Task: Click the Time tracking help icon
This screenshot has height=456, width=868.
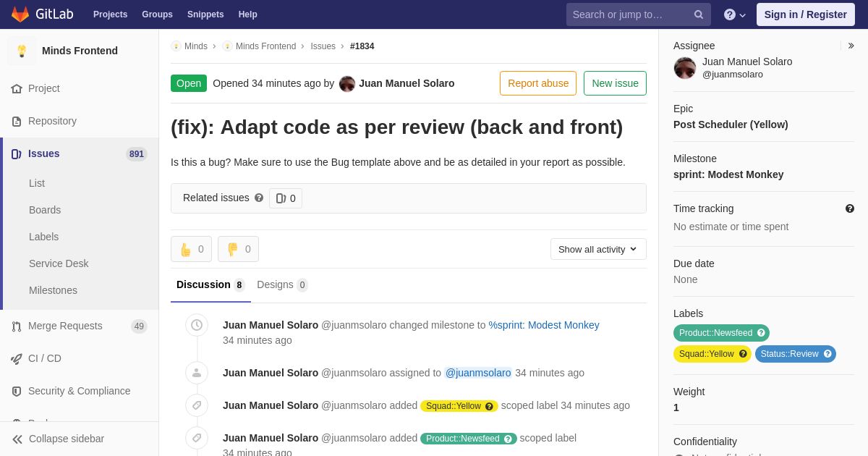Action: (x=850, y=208)
